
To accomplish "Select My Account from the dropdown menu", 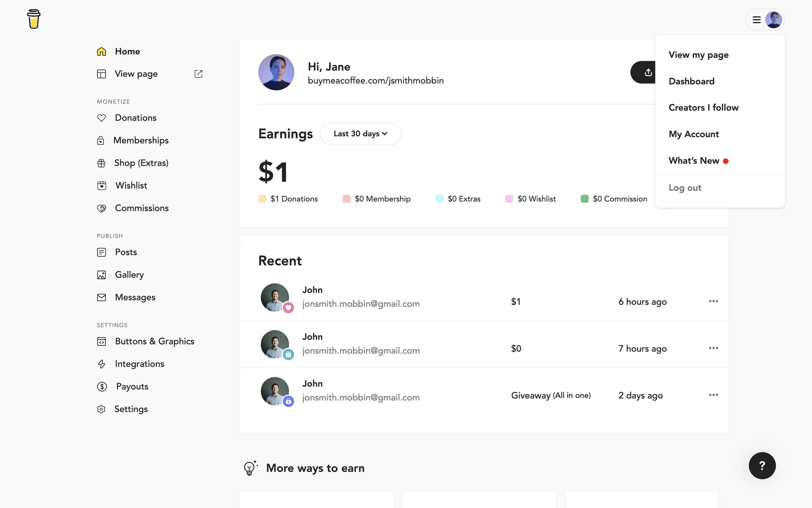I will [694, 134].
